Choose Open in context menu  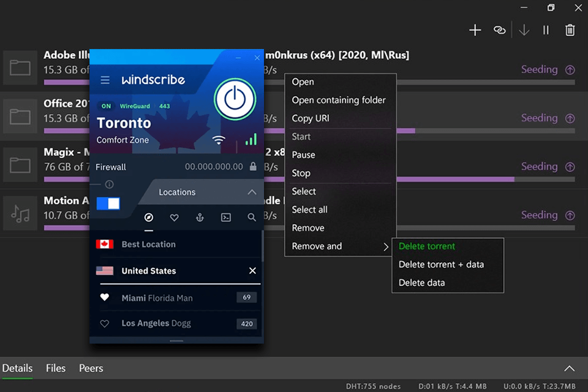(x=341, y=82)
